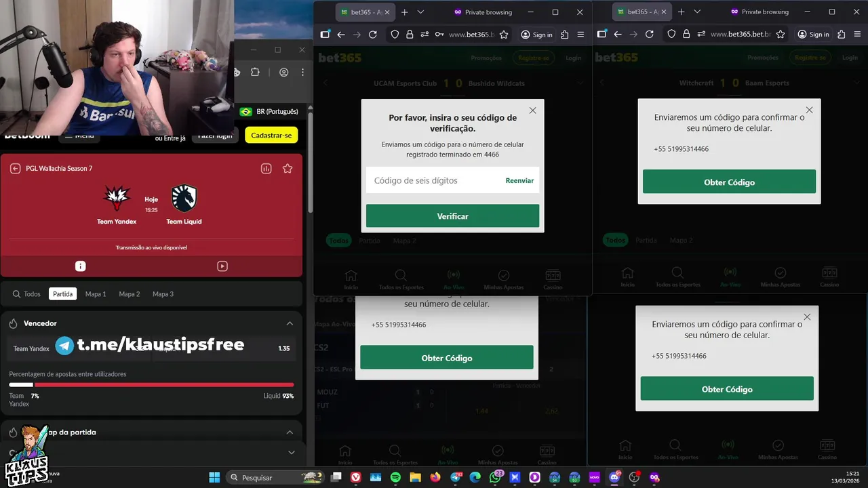Collapse the 'da partida' market section
868x488 pixels.
coord(290,432)
